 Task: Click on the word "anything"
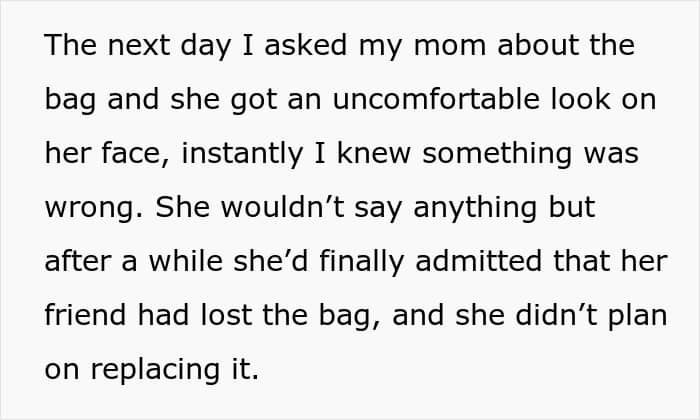(475, 208)
